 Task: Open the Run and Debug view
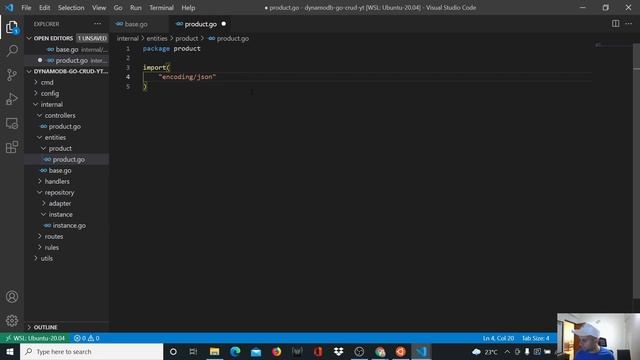pyautogui.click(x=12, y=99)
